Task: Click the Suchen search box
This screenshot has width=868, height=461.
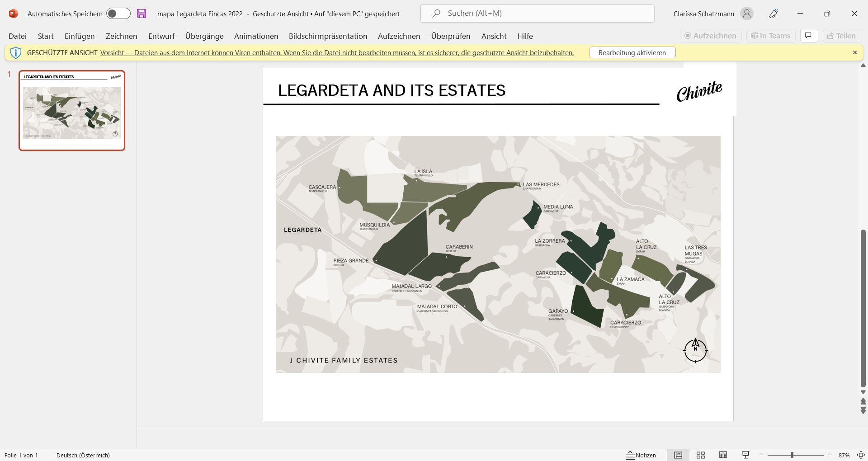Action: [537, 14]
